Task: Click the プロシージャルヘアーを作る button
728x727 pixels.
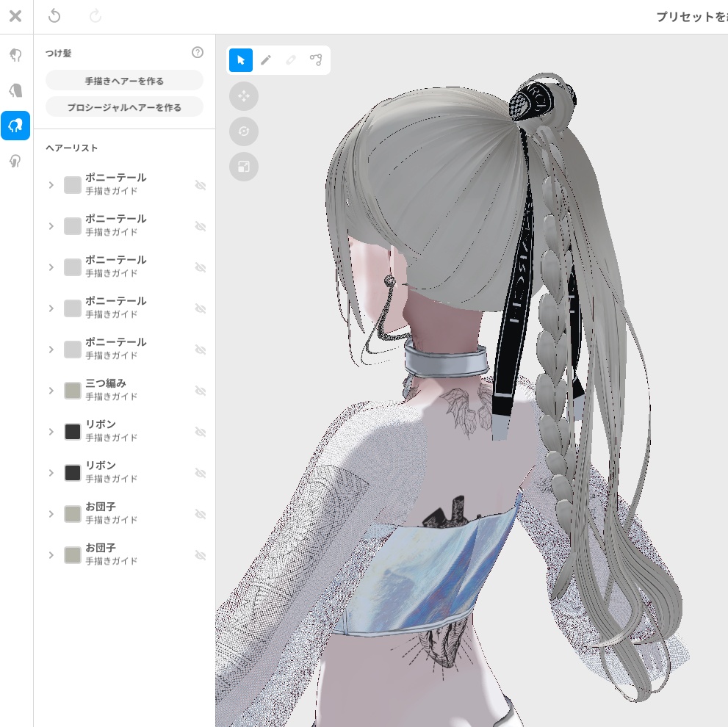Action: click(x=124, y=106)
